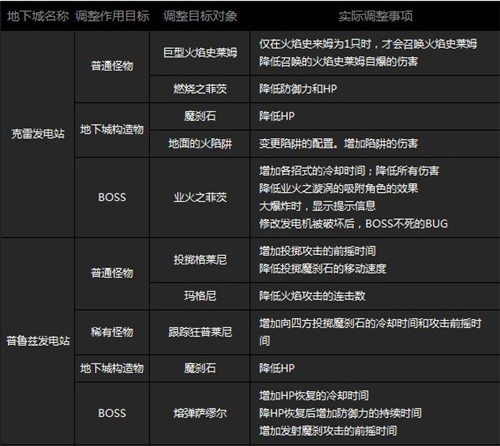
Task: Click the line '降HP恢复后增加防御力的持续时间'
Action: pos(340,413)
